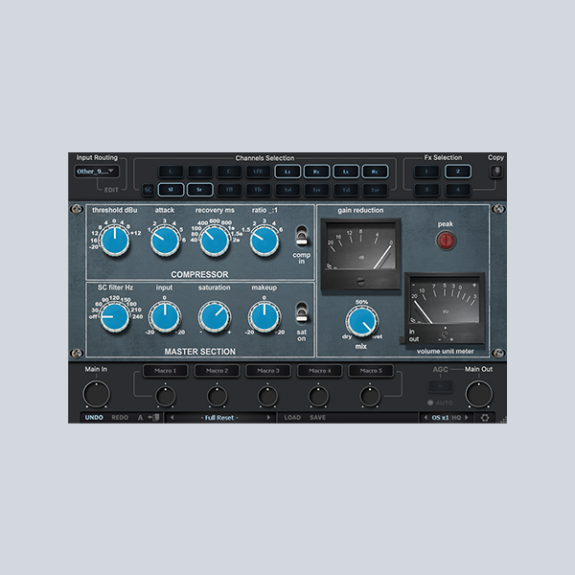Click the UNDO button
This screenshot has height=575, width=575.
click(94, 418)
